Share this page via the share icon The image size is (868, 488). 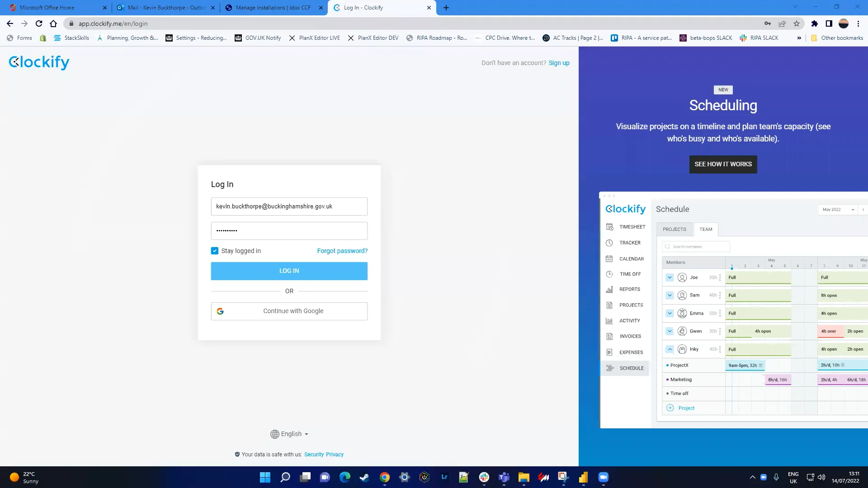coord(782,23)
